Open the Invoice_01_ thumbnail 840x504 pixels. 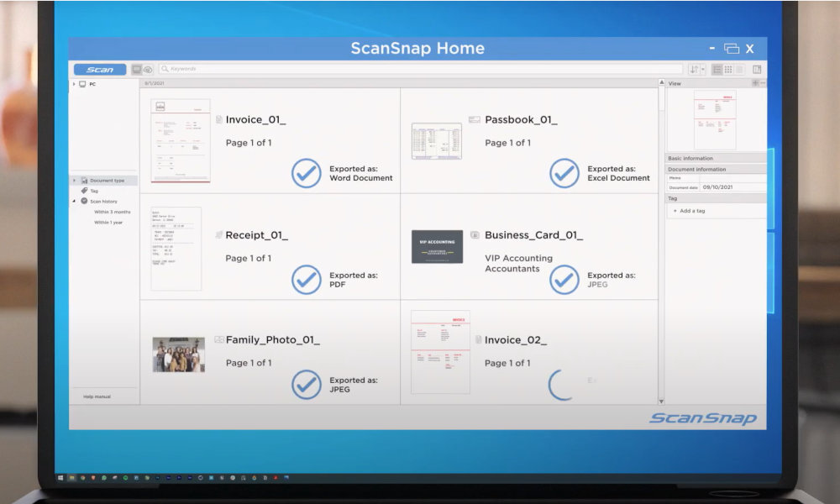coord(181,141)
